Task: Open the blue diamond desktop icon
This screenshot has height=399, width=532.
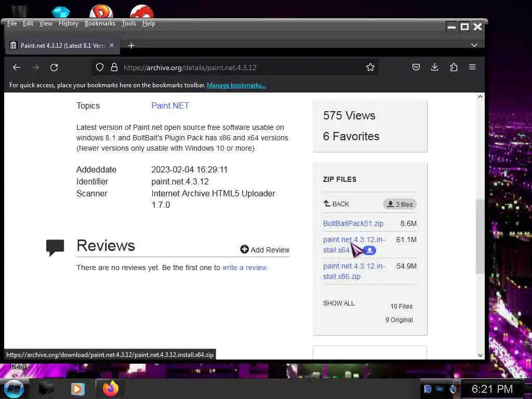Action: point(61,12)
